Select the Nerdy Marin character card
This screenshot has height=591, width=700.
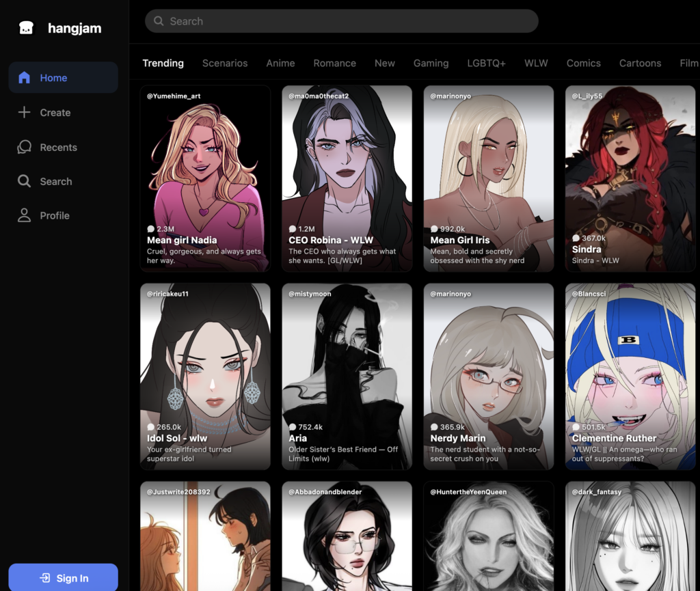tap(488, 376)
